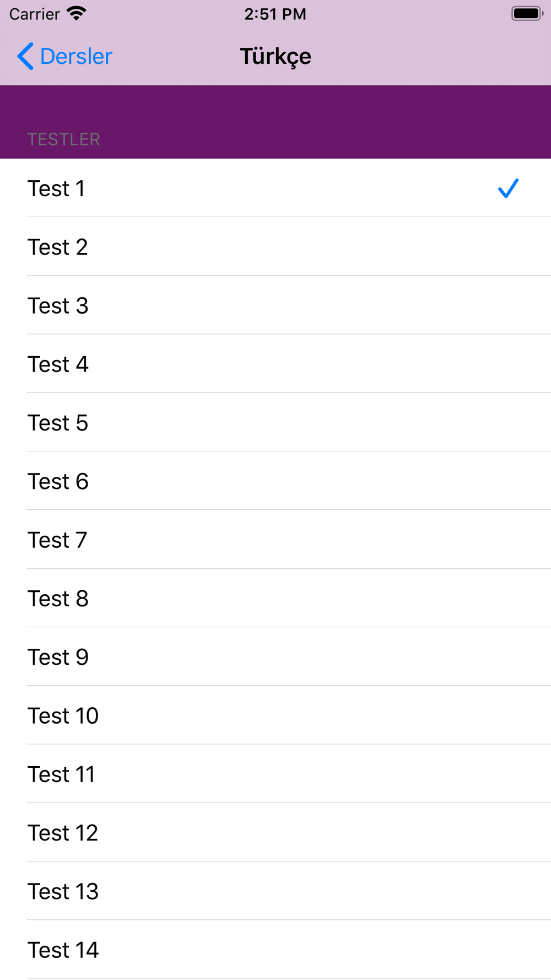The width and height of the screenshot is (551, 980).
Task: Open Test 5
Action: (x=275, y=422)
